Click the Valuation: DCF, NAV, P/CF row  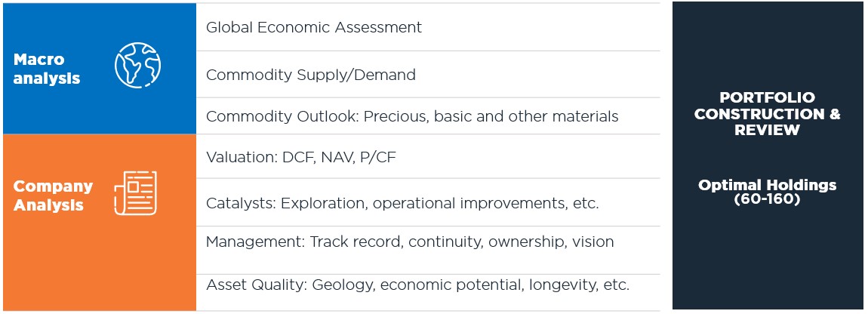click(x=428, y=157)
